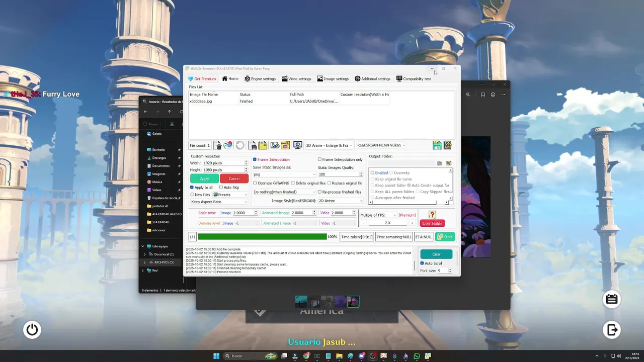The height and width of the screenshot is (362, 644).
Task: Switch to Additional settings tab
Action: click(372, 79)
